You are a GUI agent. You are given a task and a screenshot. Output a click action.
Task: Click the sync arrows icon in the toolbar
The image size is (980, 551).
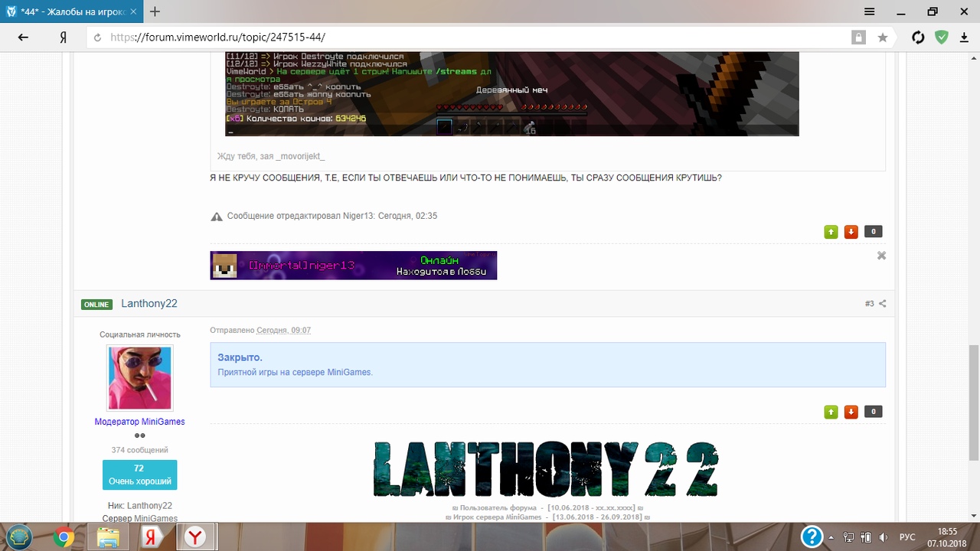pyautogui.click(x=918, y=37)
